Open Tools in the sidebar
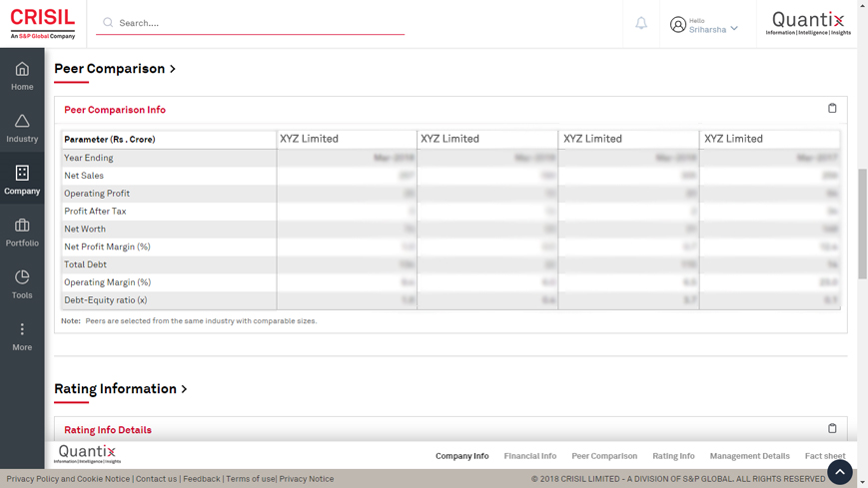Screen dimensions: 868x488 pyautogui.click(x=22, y=277)
